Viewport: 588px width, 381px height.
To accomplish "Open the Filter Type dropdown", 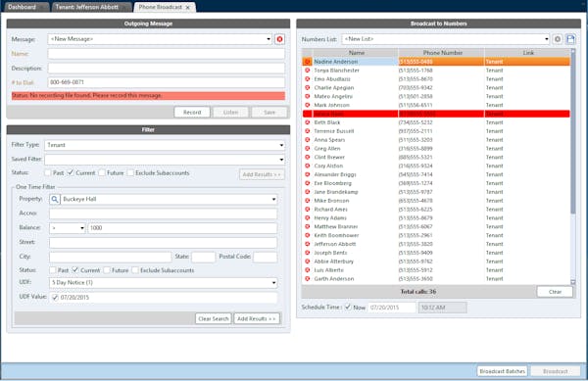I will 281,145.
